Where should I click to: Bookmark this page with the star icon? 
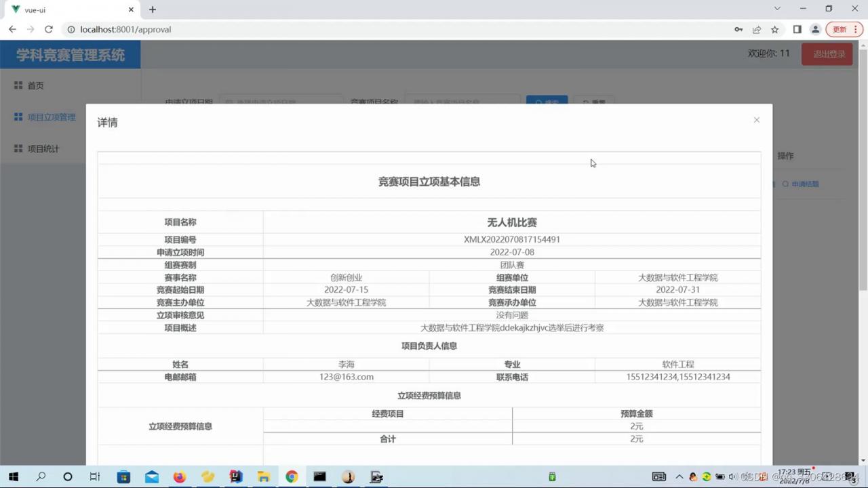(x=774, y=29)
